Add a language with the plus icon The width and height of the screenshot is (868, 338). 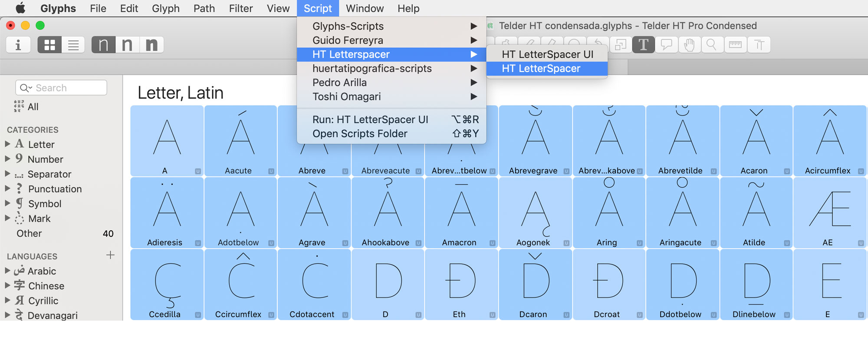tap(111, 255)
